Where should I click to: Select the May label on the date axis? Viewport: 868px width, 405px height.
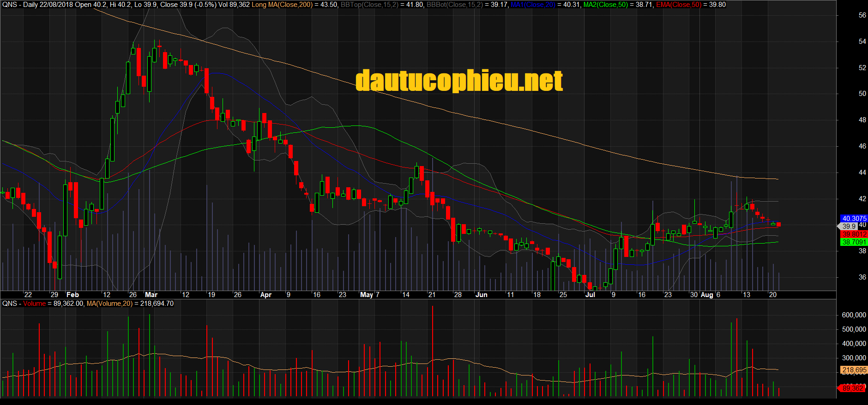(366, 295)
